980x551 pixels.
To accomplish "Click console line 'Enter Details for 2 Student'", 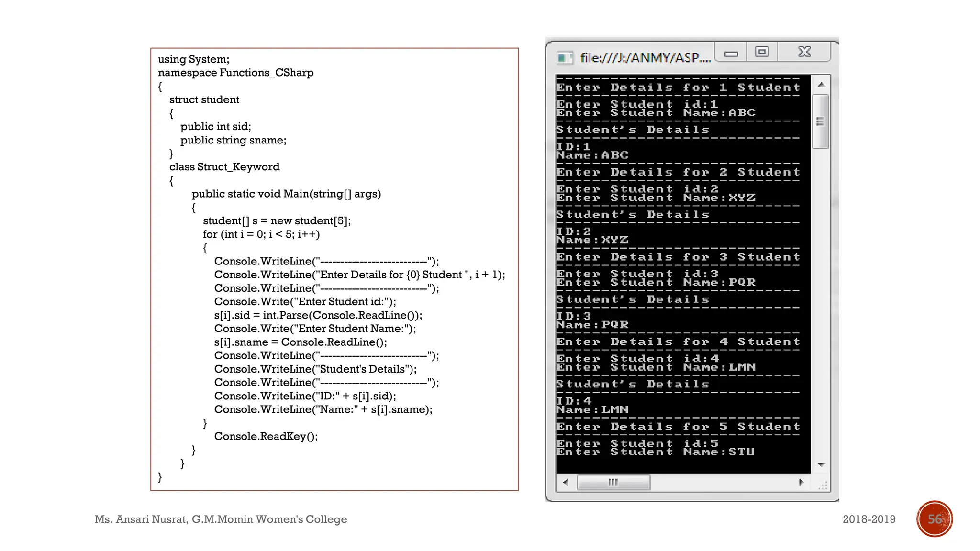I will pyautogui.click(x=678, y=172).
